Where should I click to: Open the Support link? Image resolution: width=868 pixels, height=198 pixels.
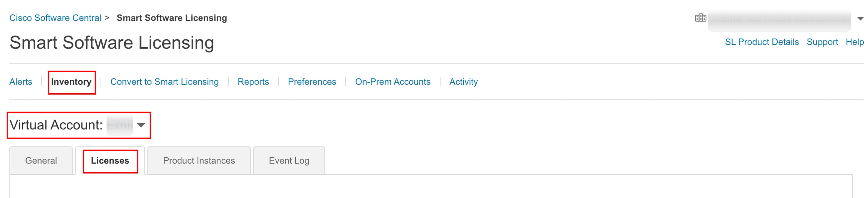(x=822, y=42)
